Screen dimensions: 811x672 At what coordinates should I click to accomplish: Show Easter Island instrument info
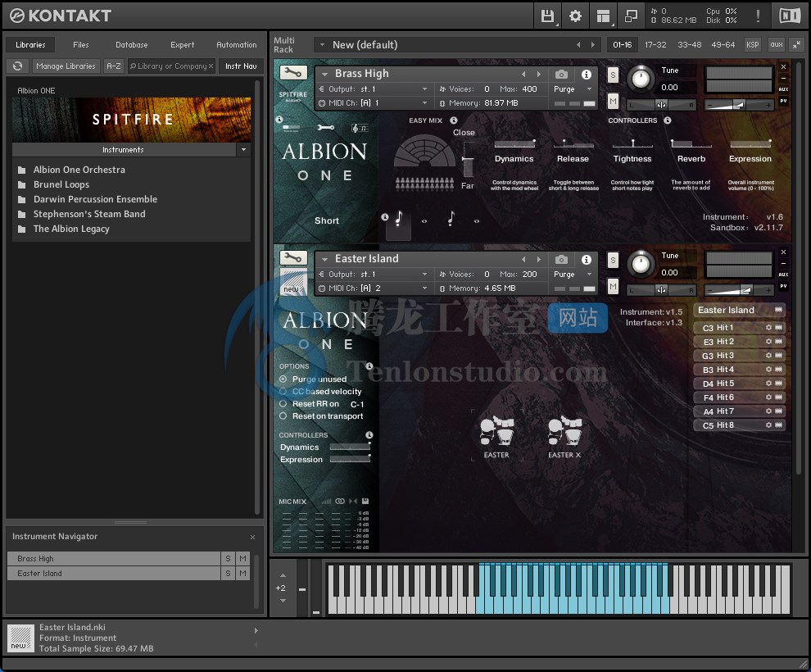click(586, 260)
